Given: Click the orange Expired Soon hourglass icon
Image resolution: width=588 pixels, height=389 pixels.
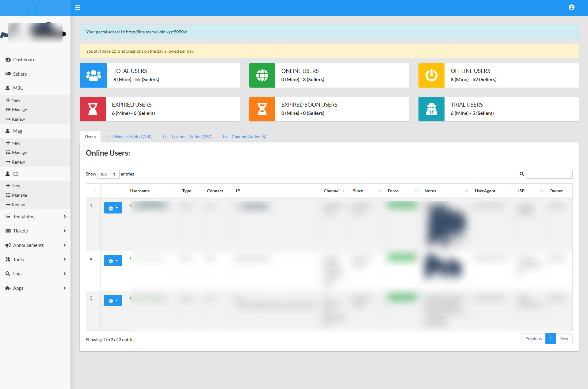Looking at the screenshot, I should [262, 109].
